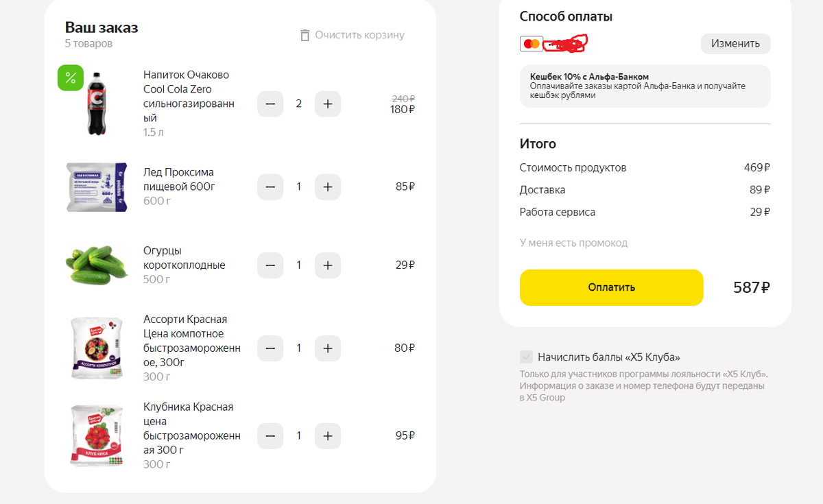Click the green percent discount badge
The image size is (823, 504).
(70, 78)
